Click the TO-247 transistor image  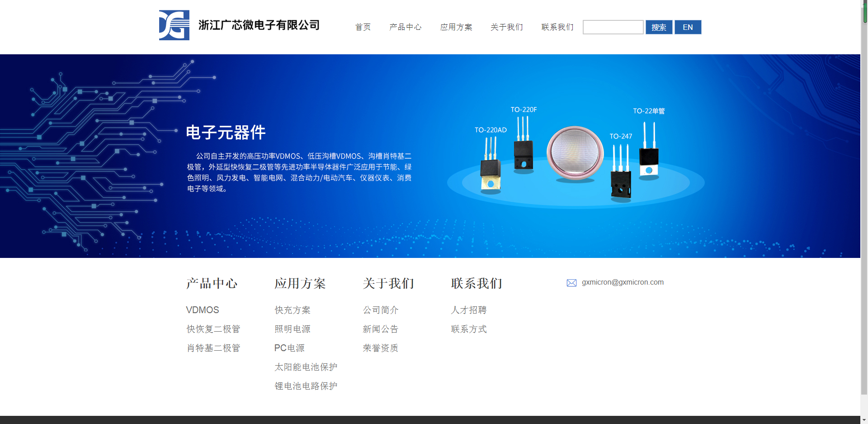click(x=621, y=174)
